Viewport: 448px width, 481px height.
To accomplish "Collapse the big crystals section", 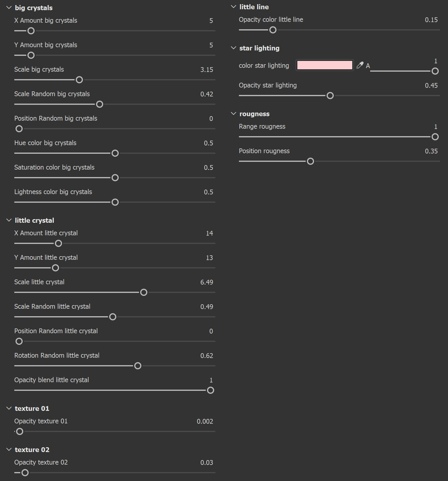I will (9, 8).
